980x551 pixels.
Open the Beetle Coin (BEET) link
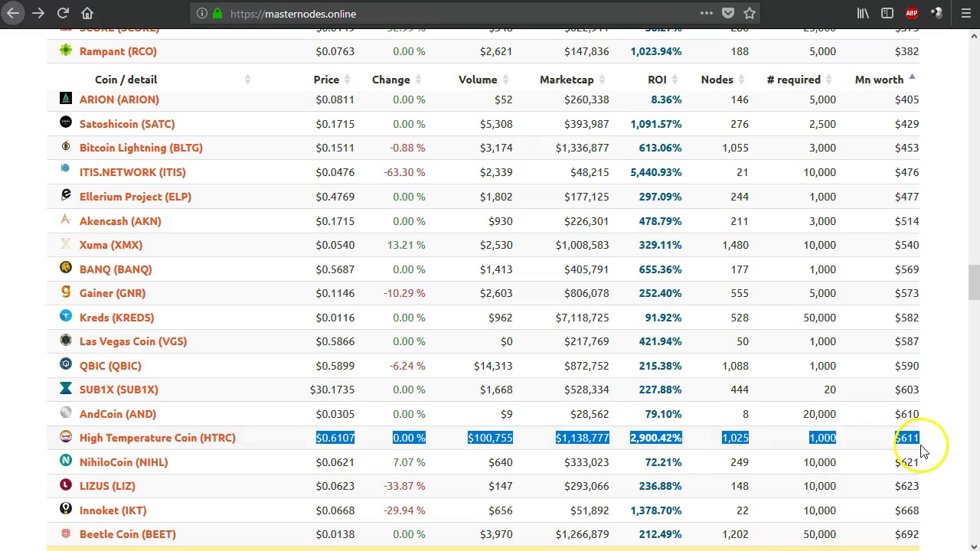[x=128, y=534]
